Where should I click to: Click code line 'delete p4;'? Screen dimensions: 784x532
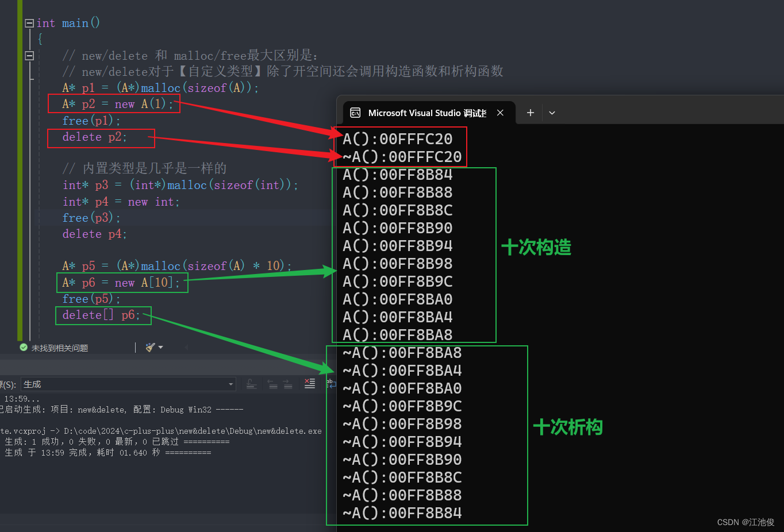tap(94, 234)
